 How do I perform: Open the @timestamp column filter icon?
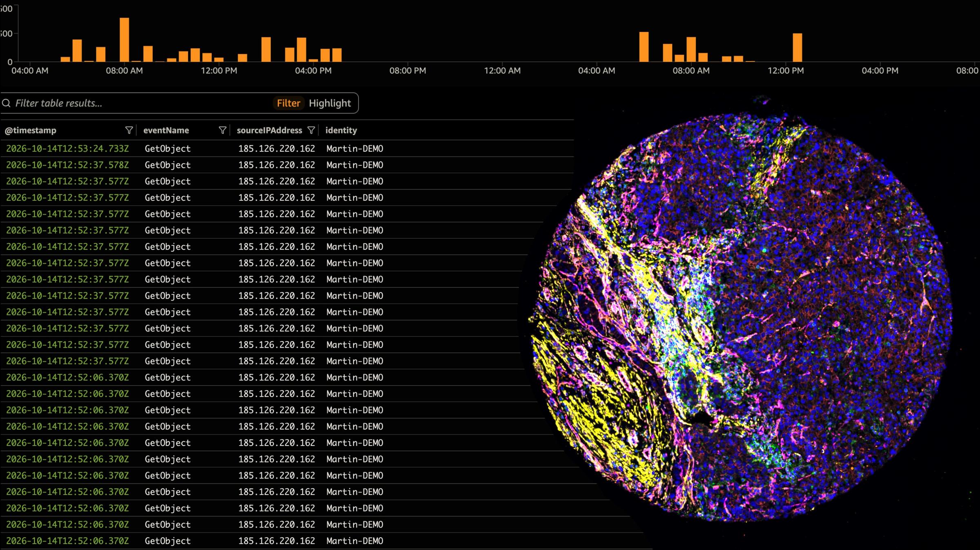129,130
